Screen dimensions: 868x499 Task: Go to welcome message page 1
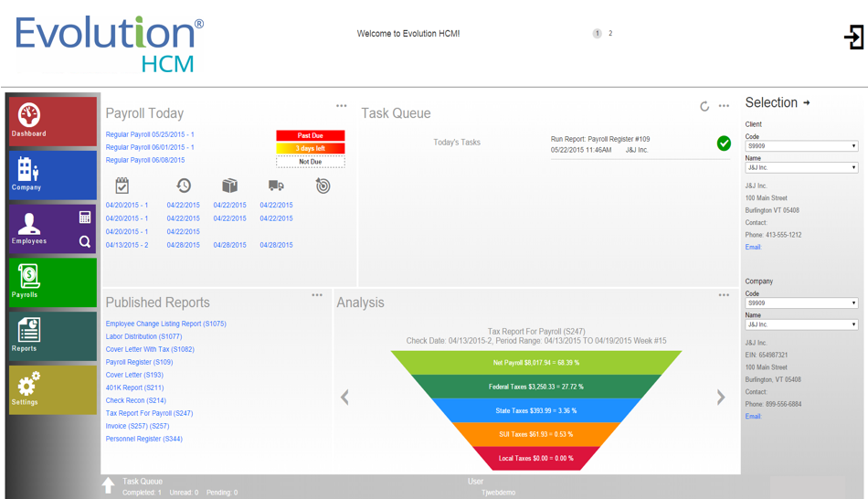(x=598, y=33)
